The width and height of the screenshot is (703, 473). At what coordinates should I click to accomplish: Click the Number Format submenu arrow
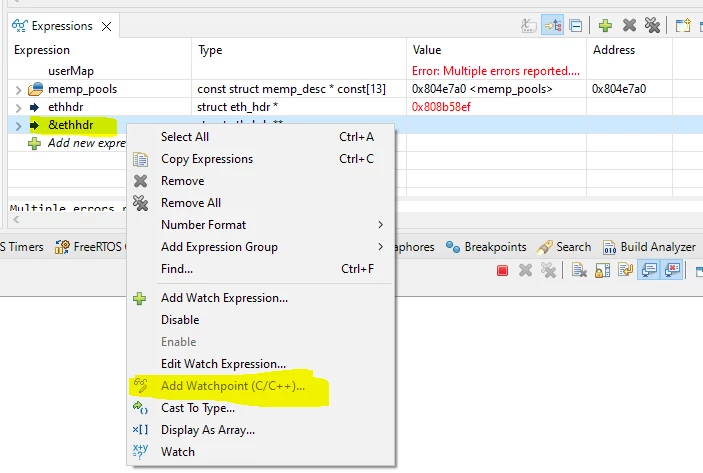(380, 225)
